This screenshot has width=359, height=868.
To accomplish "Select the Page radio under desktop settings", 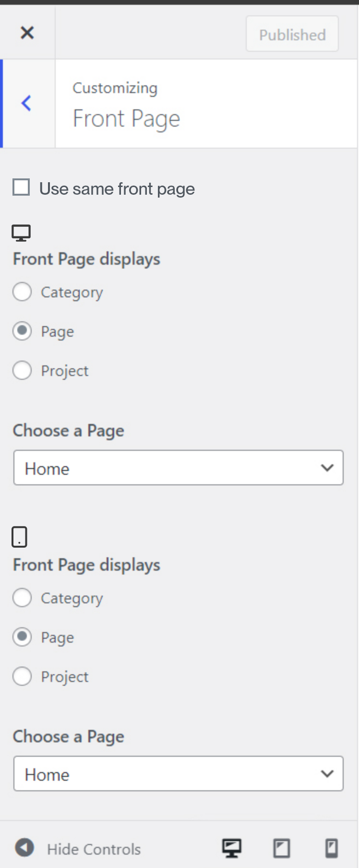I will pyautogui.click(x=22, y=331).
